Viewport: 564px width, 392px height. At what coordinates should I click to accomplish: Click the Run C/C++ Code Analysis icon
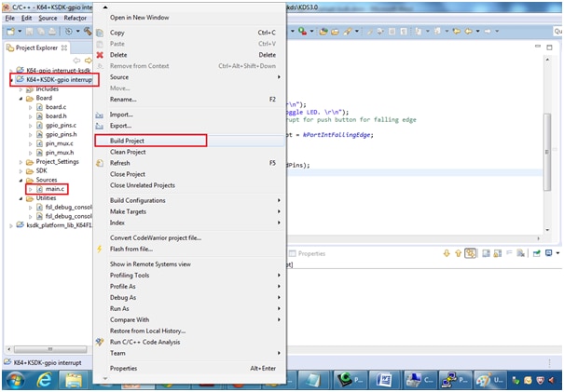pos(101,342)
